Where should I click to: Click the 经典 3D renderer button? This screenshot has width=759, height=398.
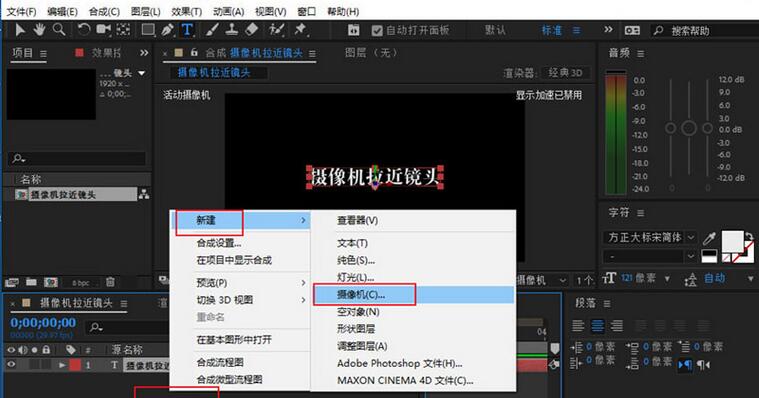(565, 73)
